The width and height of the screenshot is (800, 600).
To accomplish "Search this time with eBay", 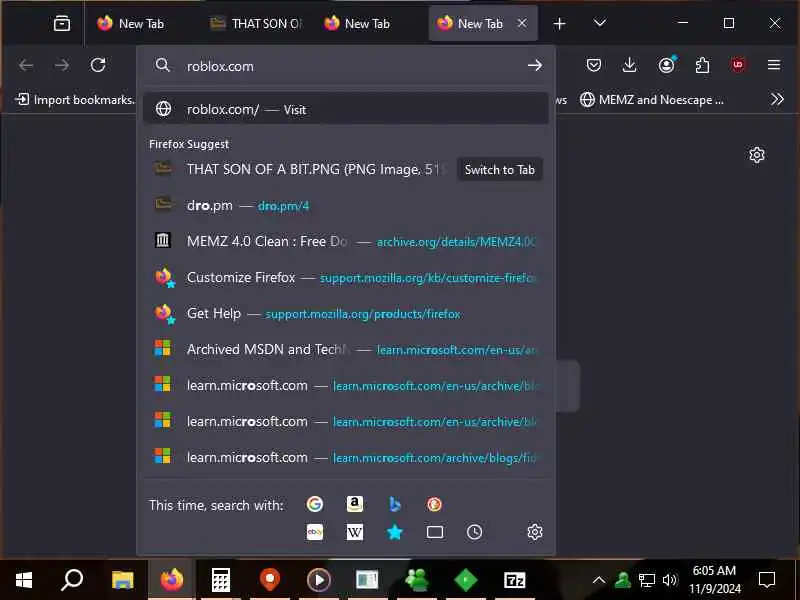I will [315, 532].
